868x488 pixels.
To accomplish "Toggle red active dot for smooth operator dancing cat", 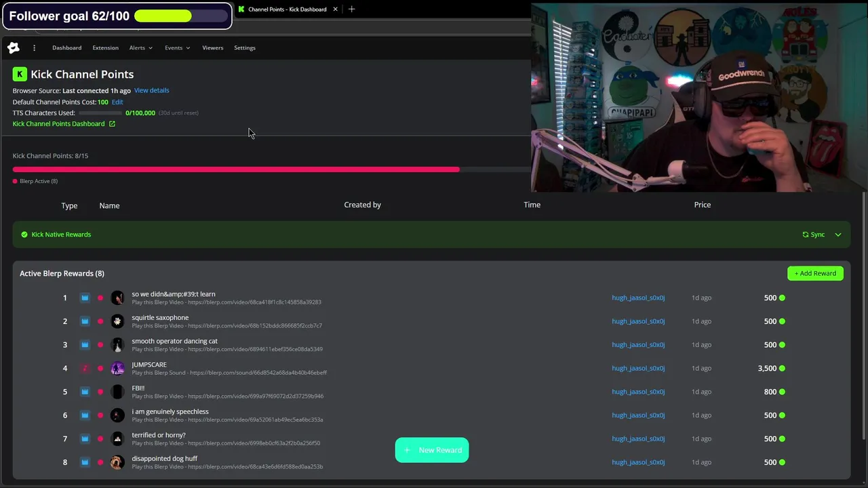I will [100, 344].
